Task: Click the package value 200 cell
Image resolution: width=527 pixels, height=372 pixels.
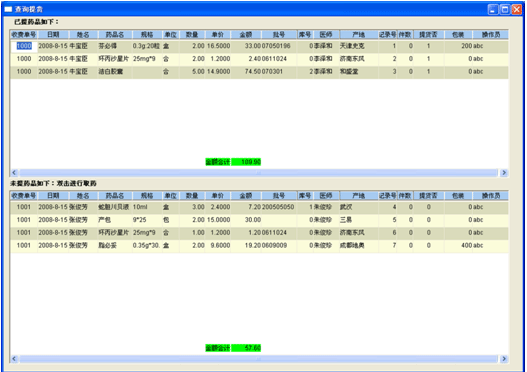Action: 458,46
